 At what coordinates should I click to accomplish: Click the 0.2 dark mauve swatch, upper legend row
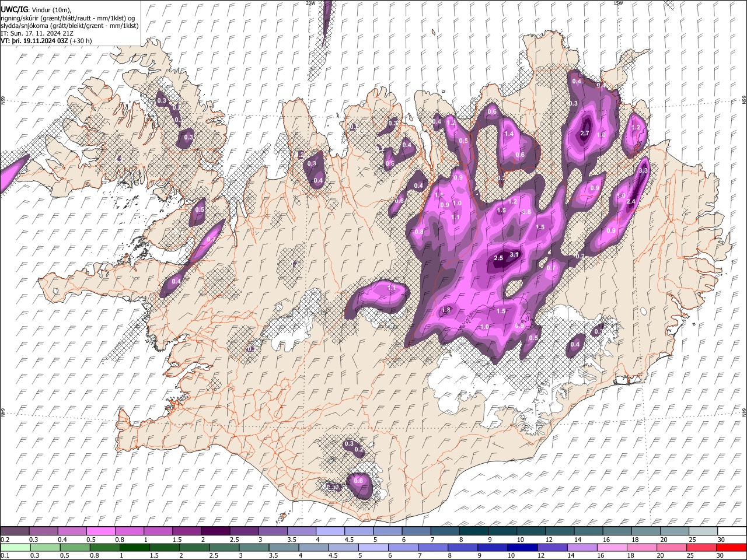15,531
